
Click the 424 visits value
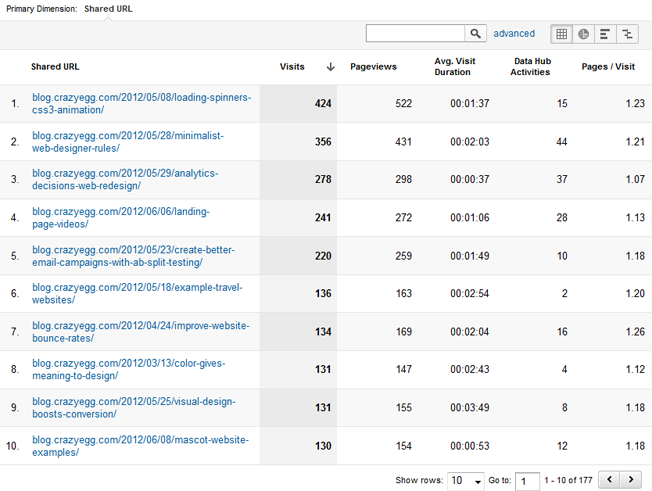(x=323, y=104)
